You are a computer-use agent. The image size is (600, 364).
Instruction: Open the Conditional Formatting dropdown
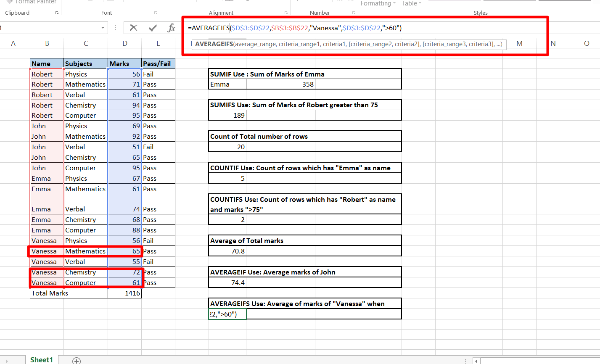point(378,3)
